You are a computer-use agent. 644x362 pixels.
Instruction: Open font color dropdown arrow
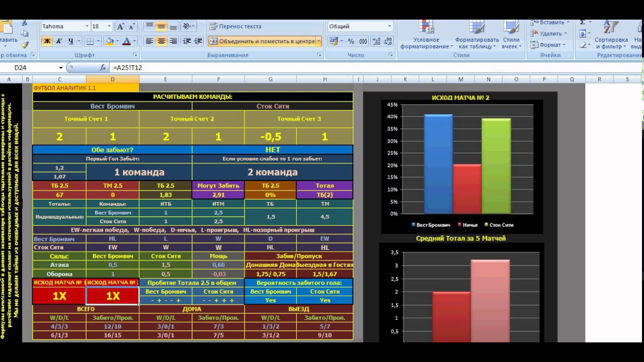click(x=134, y=41)
